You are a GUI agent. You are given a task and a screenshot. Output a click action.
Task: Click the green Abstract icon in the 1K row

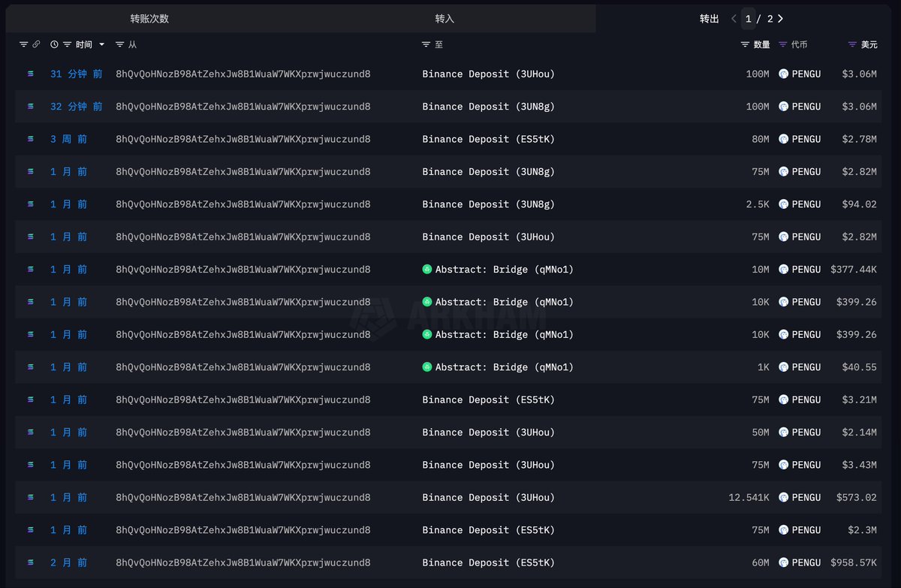point(427,367)
